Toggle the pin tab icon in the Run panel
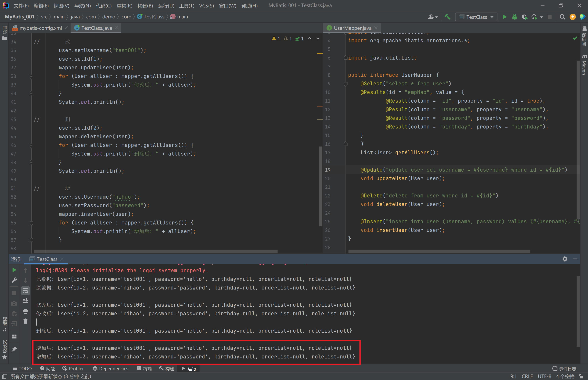 point(14,349)
